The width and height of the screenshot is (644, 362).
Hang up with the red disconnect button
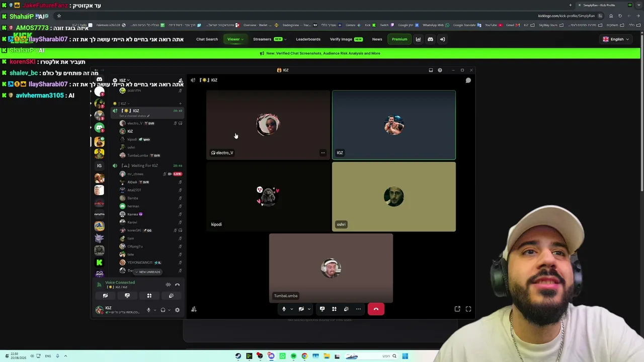pyautogui.click(x=376, y=309)
